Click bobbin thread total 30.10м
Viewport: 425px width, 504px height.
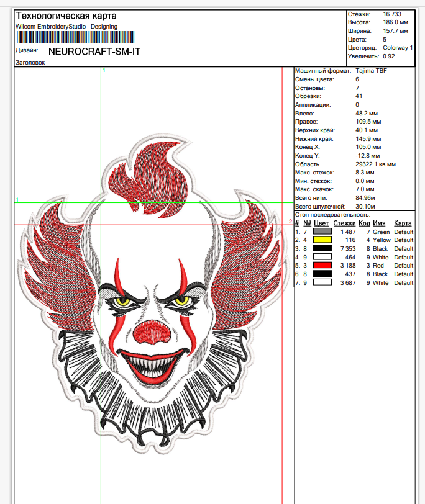click(x=365, y=206)
